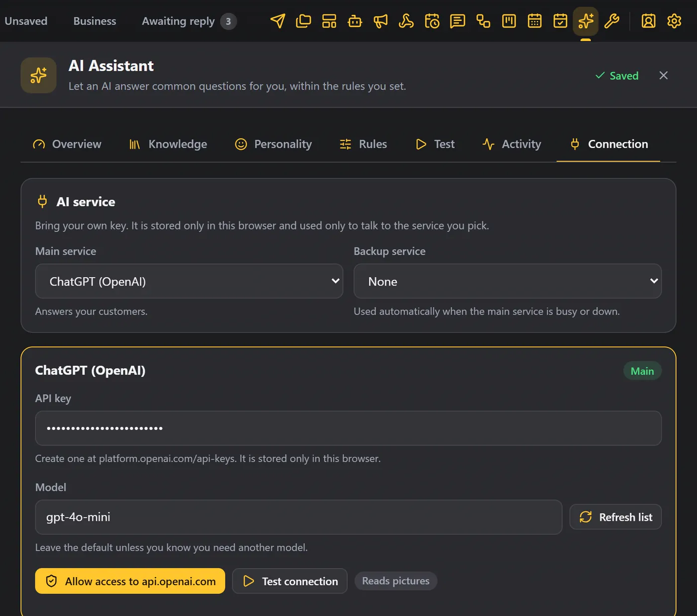Open the calendar checkmark icon
Screen dimensions: 697x616
(x=561, y=21)
